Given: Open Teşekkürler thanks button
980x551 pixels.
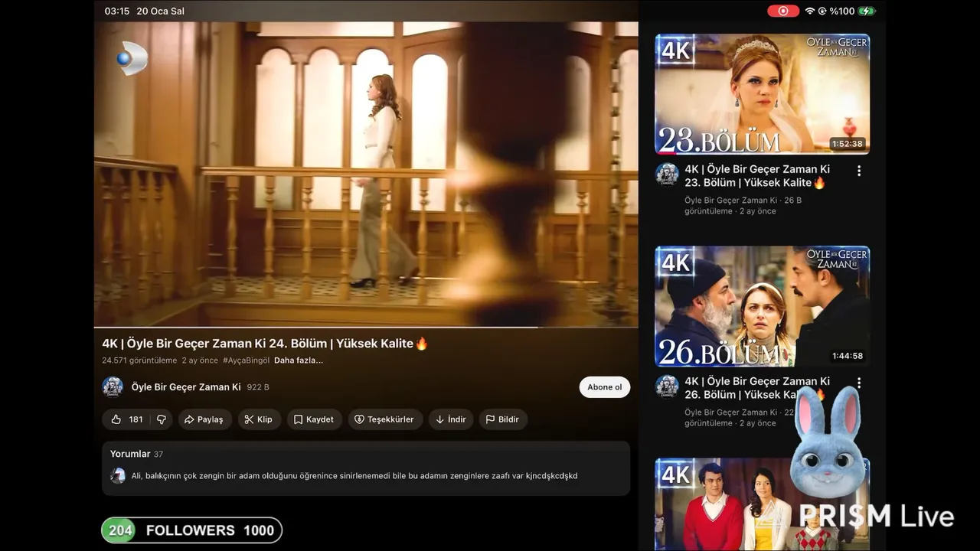Looking at the screenshot, I should [384, 419].
